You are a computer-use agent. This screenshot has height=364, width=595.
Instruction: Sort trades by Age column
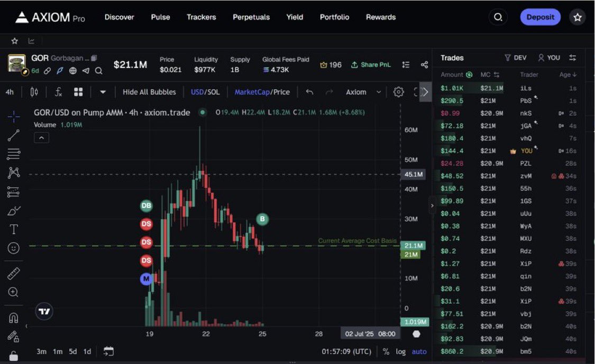[x=567, y=74]
